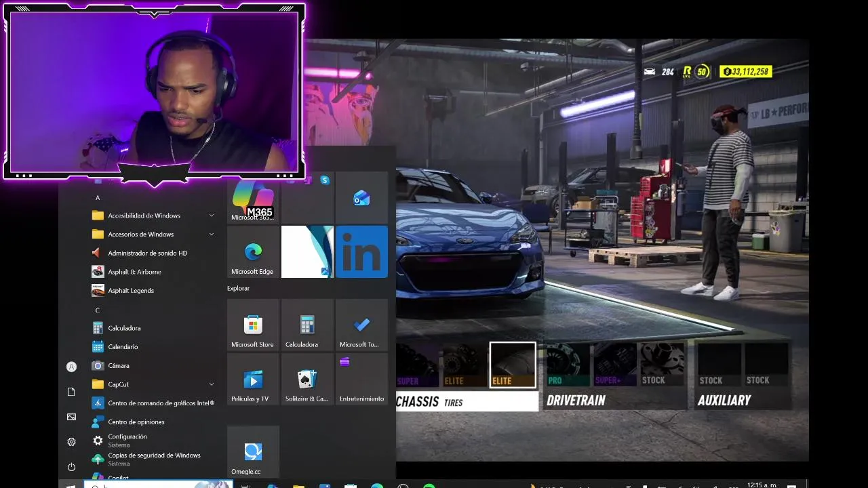Select the DRIVETRAIN category in game
868x488 pixels.
tap(576, 401)
